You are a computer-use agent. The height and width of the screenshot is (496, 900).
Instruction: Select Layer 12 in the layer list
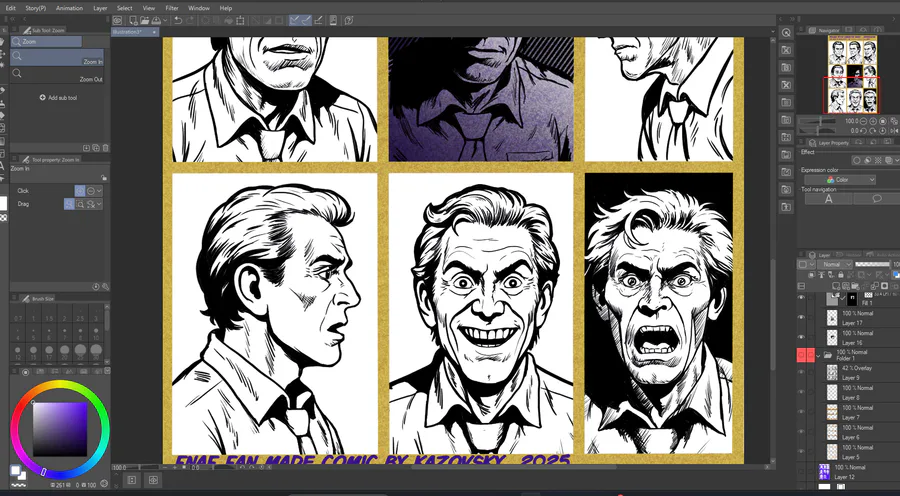point(860,472)
